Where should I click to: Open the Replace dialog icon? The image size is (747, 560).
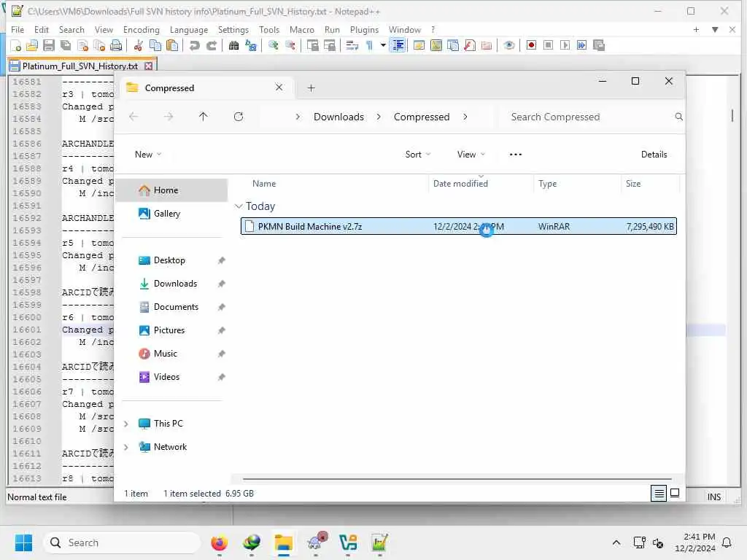tap(251, 45)
